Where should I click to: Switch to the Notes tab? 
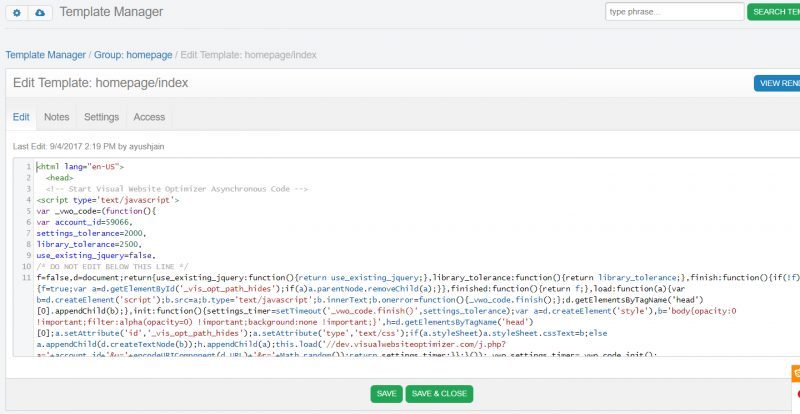tap(57, 117)
